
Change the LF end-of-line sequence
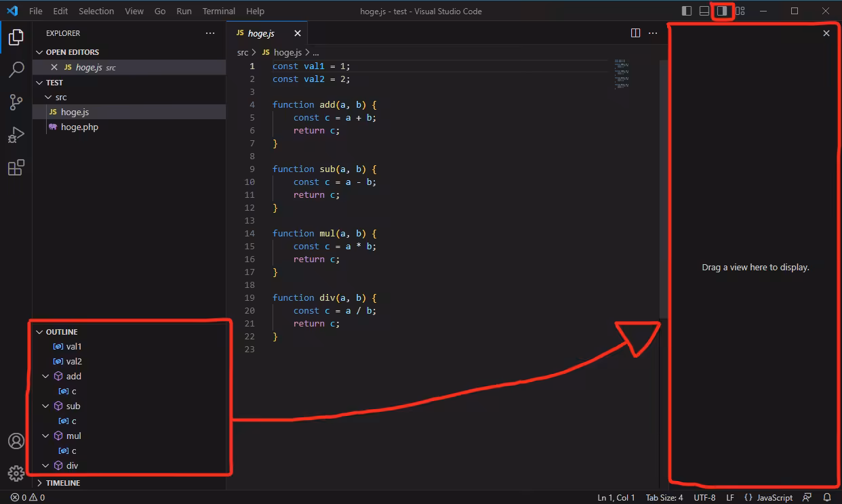click(730, 497)
